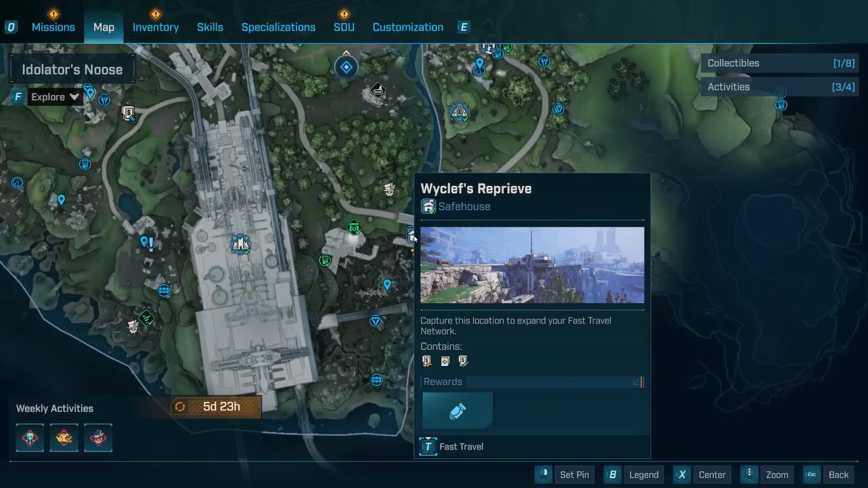This screenshot has width=868, height=488.
Task: Click the green diamond lines marker
Action: 147,317
